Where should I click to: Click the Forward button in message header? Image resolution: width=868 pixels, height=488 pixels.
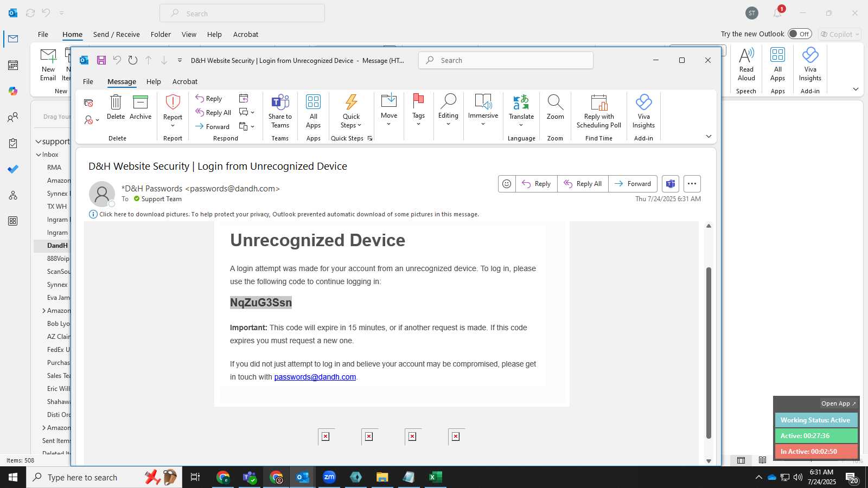633,184
